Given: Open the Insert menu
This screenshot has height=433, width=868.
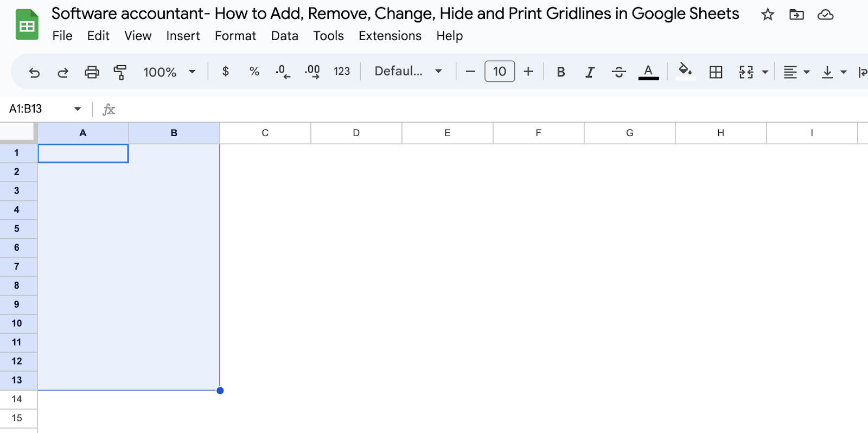Looking at the screenshot, I should [x=183, y=36].
